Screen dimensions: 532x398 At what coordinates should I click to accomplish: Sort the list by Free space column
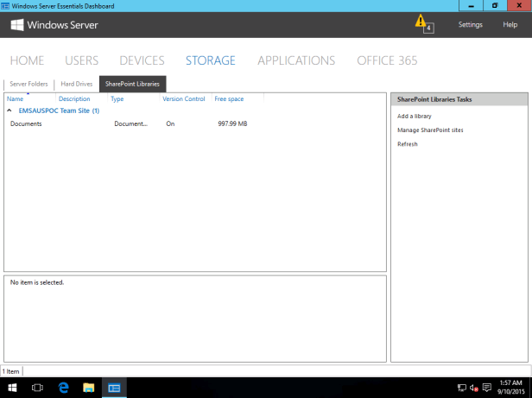point(229,99)
